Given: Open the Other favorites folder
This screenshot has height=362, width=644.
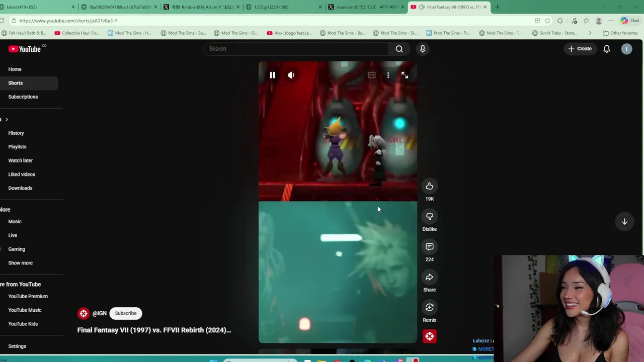Looking at the screenshot, I should (x=620, y=33).
